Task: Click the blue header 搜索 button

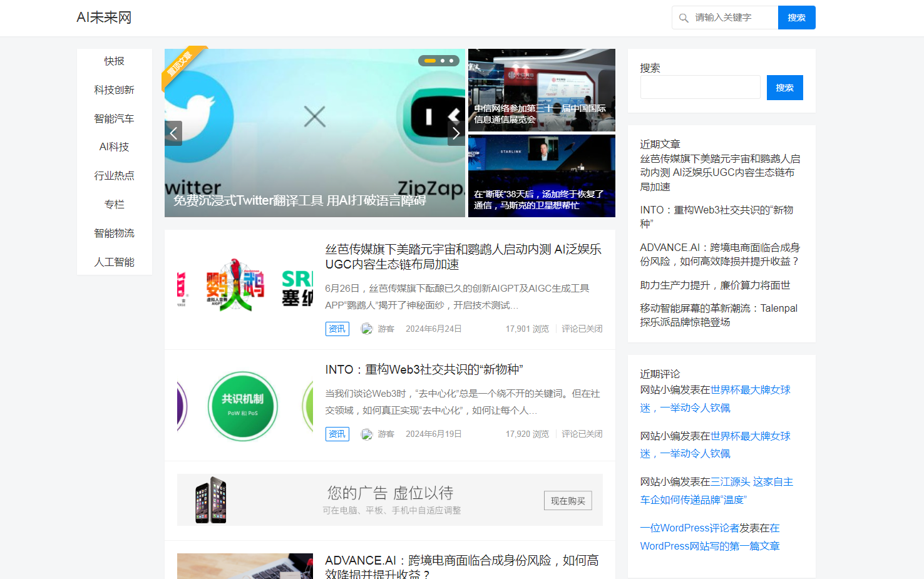Action: [x=796, y=18]
